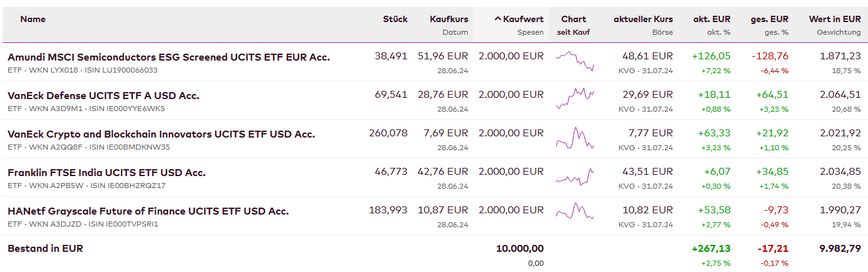Open Franklin FTSE India UCITS ETF
Viewport: 868px width, 272px height.
pyautogui.click(x=107, y=173)
